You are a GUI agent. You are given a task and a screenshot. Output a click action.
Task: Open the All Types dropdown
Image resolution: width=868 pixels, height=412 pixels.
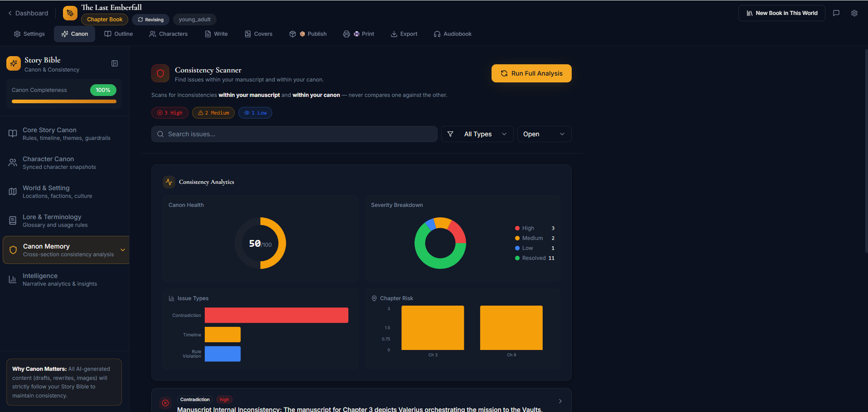pos(477,134)
